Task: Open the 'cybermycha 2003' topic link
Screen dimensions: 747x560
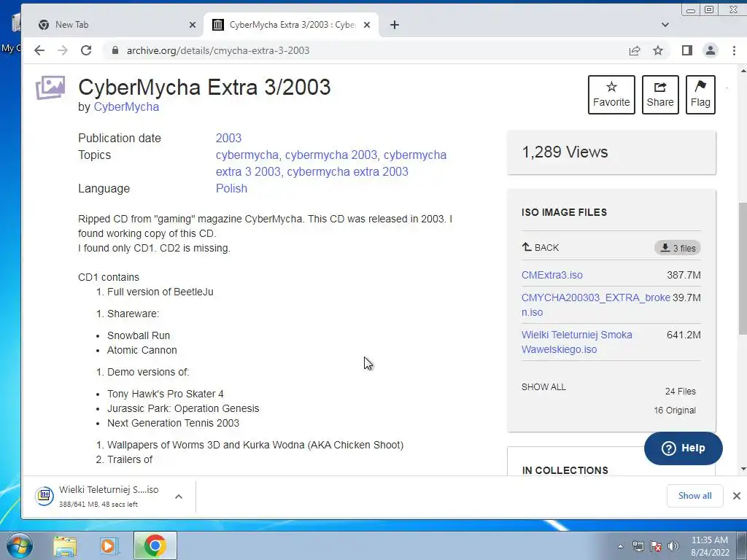Action: point(331,155)
